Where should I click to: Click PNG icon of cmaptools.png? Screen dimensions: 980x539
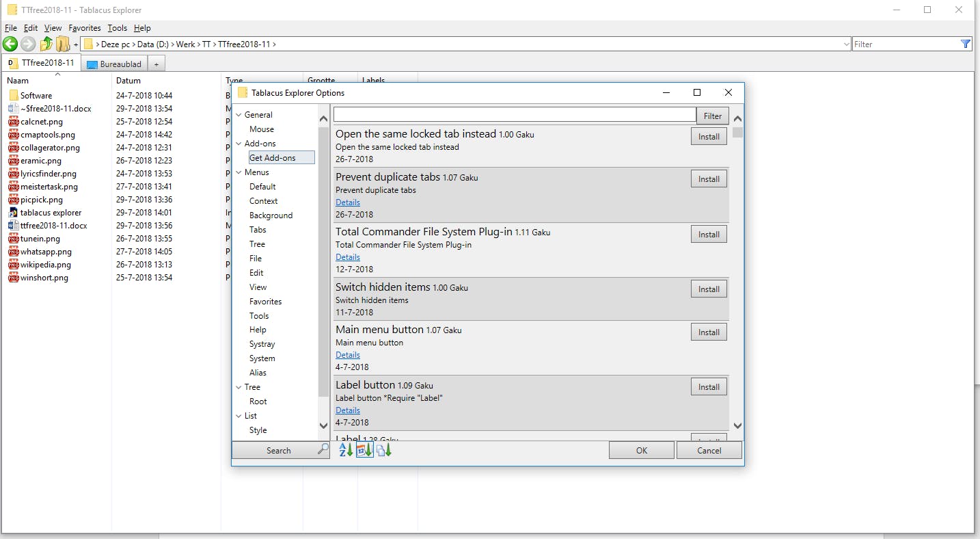(x=14, y=135)
